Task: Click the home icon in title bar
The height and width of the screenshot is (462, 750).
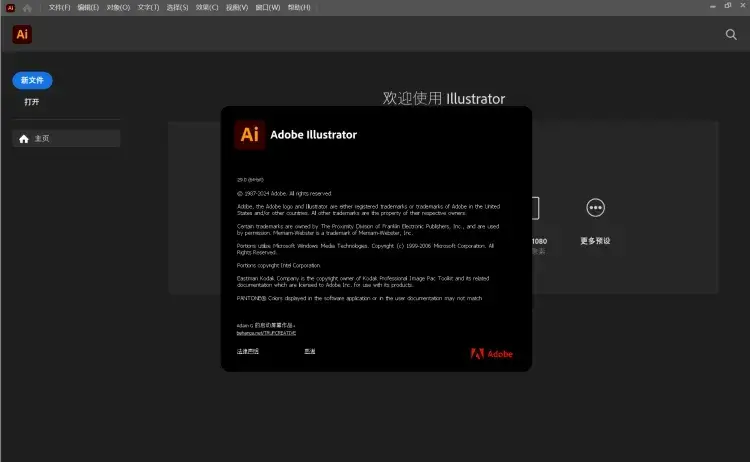Action: 27,7
